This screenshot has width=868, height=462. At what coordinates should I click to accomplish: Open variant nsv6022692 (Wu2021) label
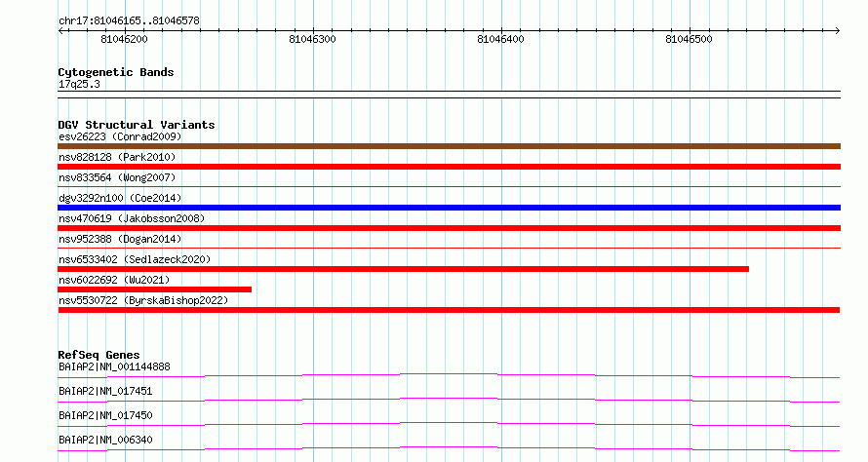(x=114, y=280)
